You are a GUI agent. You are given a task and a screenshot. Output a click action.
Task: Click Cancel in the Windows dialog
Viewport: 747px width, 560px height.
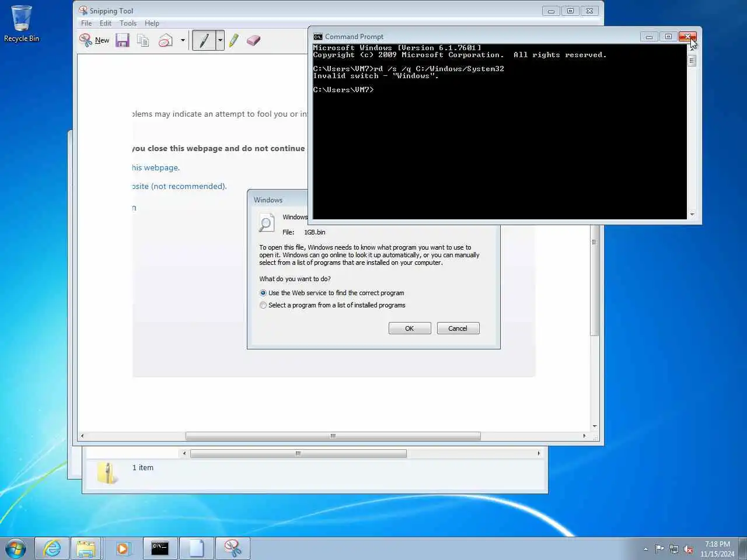[x=458, y=328]
